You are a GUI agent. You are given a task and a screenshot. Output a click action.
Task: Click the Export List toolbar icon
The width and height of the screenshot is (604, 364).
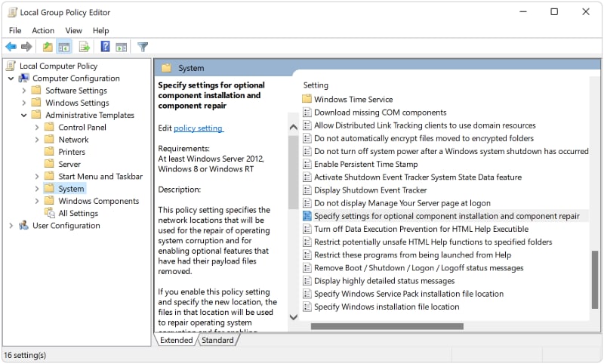[84, 47]
